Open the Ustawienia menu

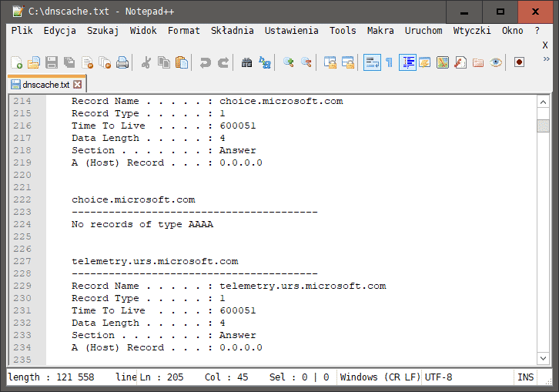291,31
